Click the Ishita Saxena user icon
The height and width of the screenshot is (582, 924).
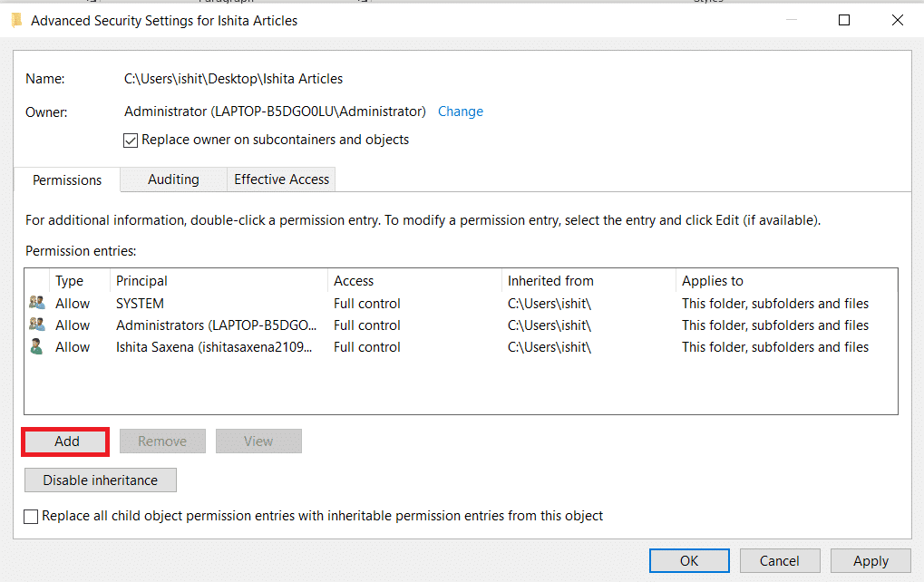(36, 346)
